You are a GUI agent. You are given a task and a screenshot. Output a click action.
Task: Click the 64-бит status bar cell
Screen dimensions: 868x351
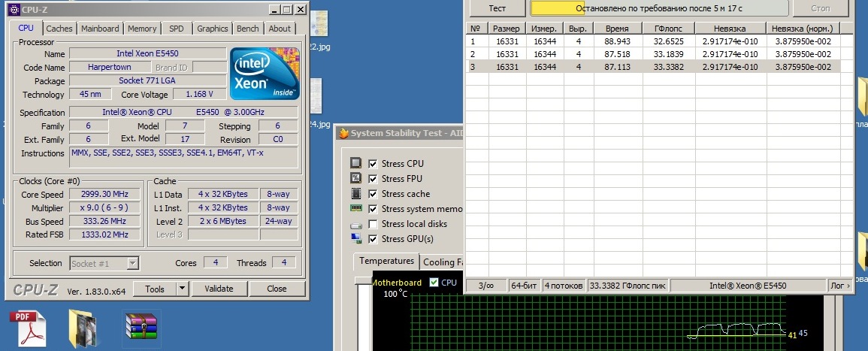pos(525,286)
